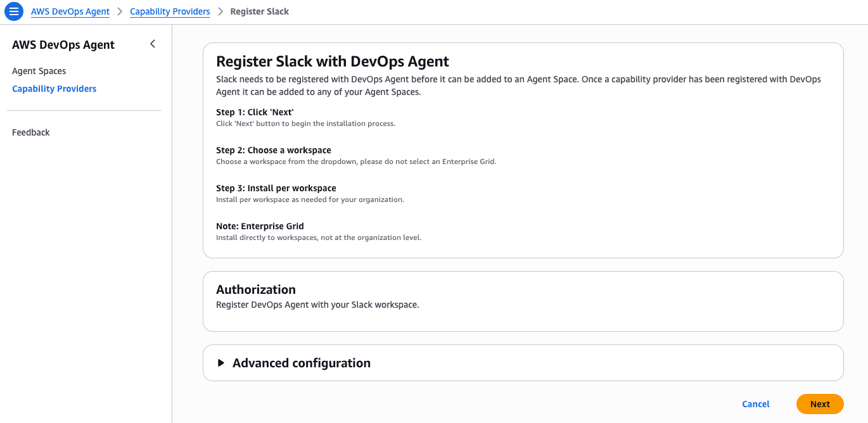The image size is (868, 423).
Task: Click the Step 2: Choose a workspace text
Action: click(274, 150)
